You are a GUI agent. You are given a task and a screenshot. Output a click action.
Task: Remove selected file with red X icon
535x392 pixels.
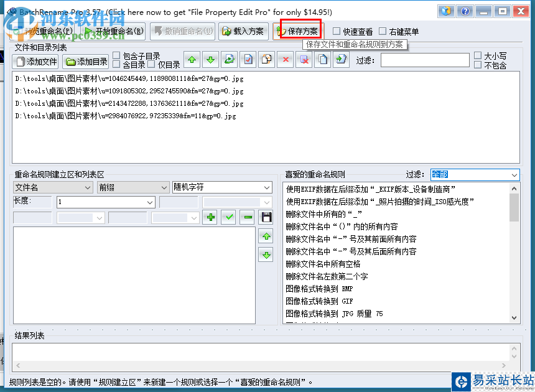286,60
